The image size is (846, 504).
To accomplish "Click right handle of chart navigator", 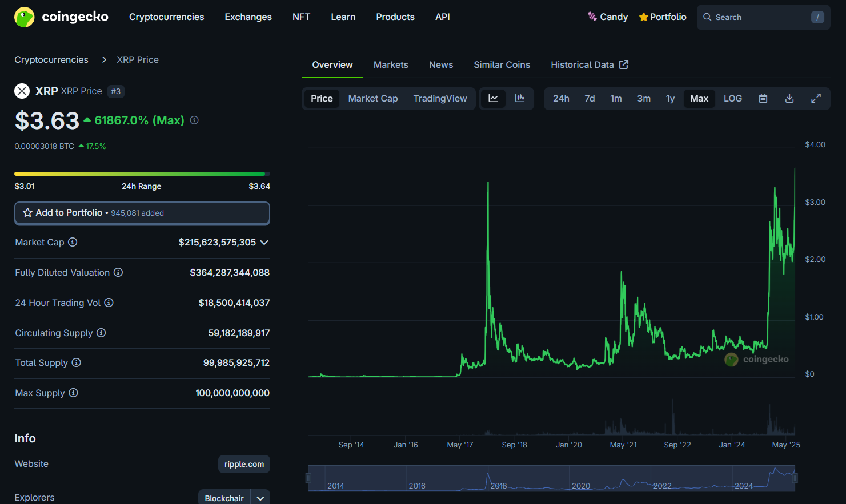I will click(x=795, y=478).
